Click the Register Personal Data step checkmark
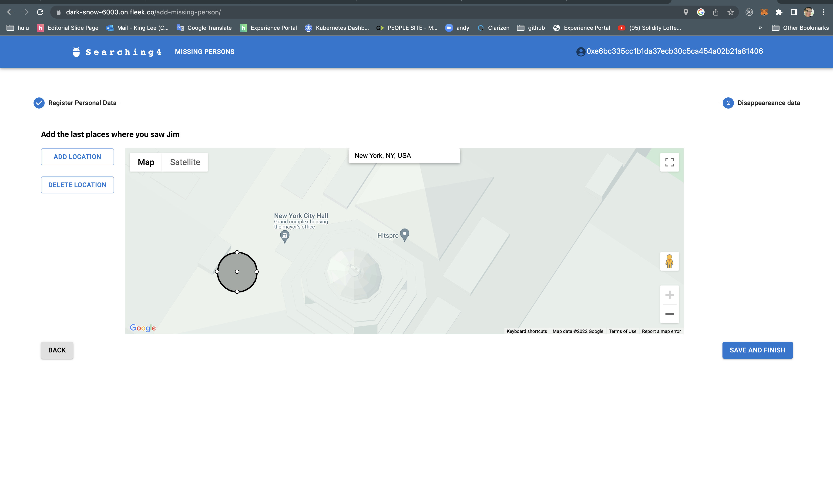This screenshot has height=504, width=833. (39, 103)
